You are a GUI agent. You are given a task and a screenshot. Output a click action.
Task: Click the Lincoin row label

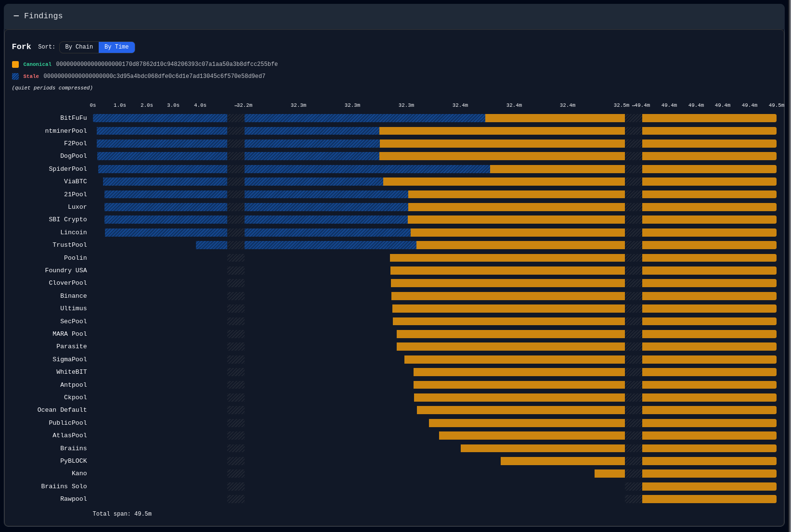coord(74,232)
